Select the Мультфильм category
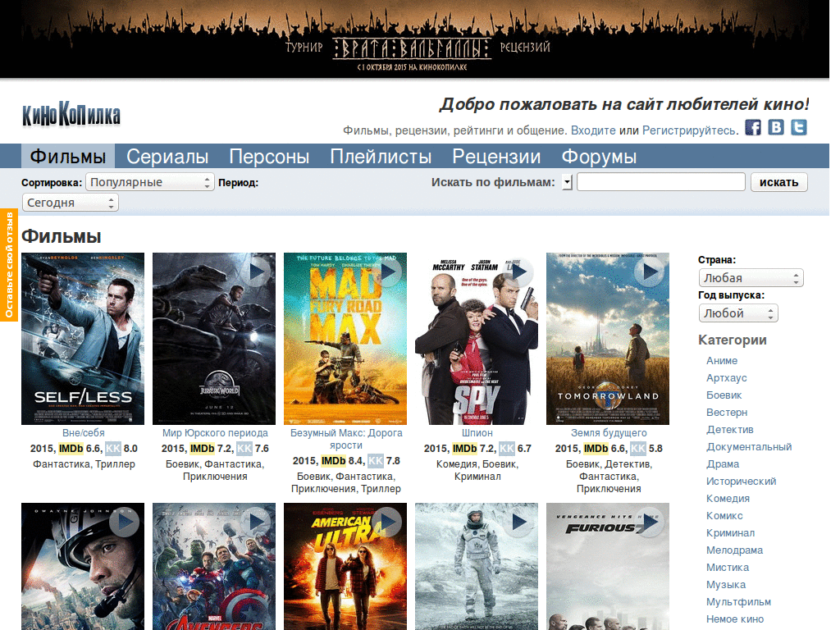Viewport: 840px width, 630px height. click(x=738, y=601)
